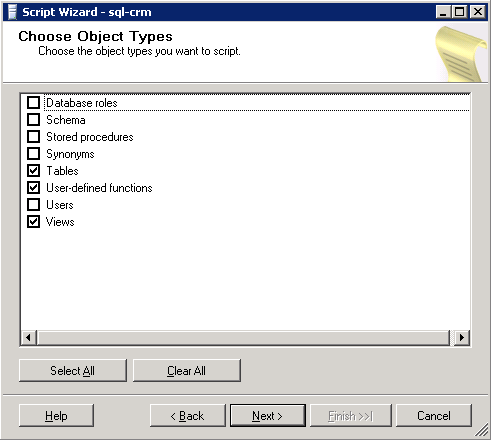Uncheck User-defined functions
Image resolution: width=491 pixels, height=440 pixels.
[x=33, y=188]
